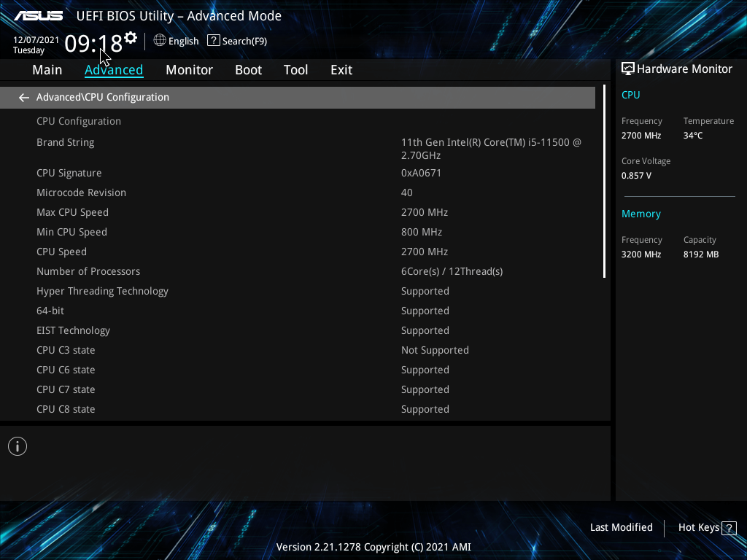Select the CPU Signature row
Viewport: 747px width, 560px height.
coord(298,174)
